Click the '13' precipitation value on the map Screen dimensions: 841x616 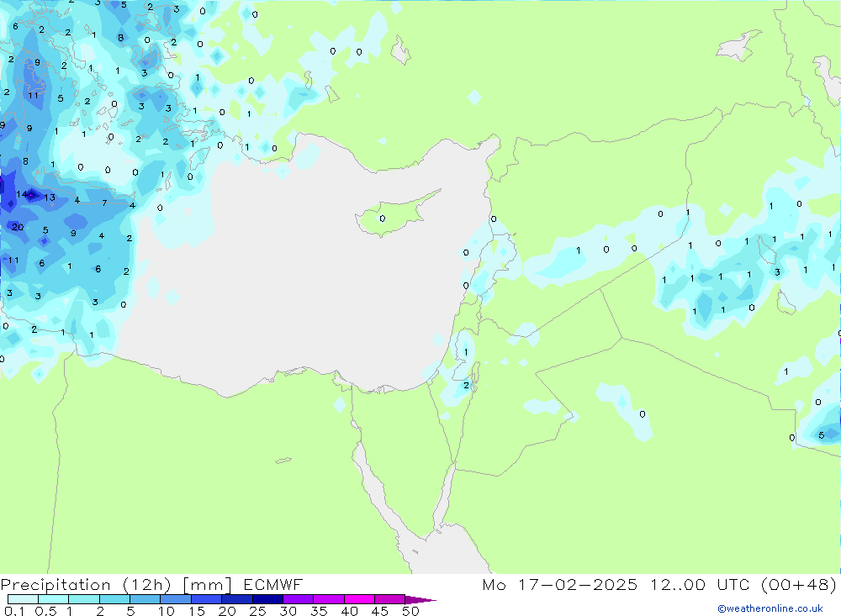click(x=50, y=197)
